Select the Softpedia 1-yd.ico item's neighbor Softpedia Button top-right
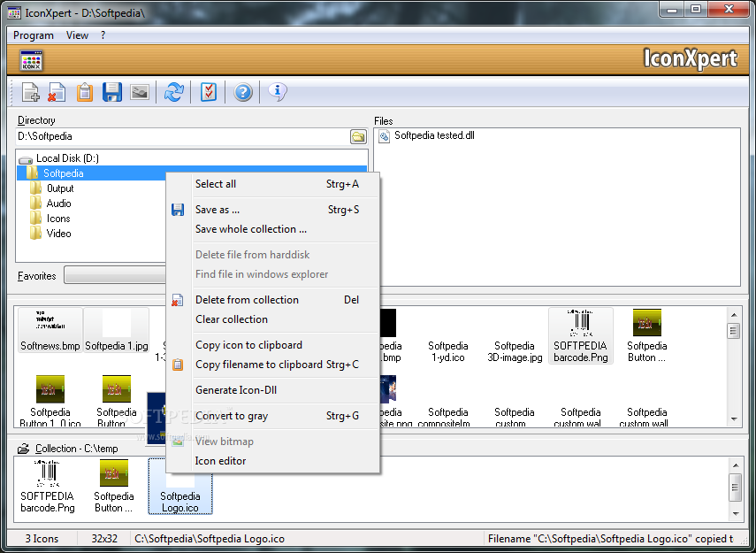This screenshot has width=756, height=553. point(647,336)
